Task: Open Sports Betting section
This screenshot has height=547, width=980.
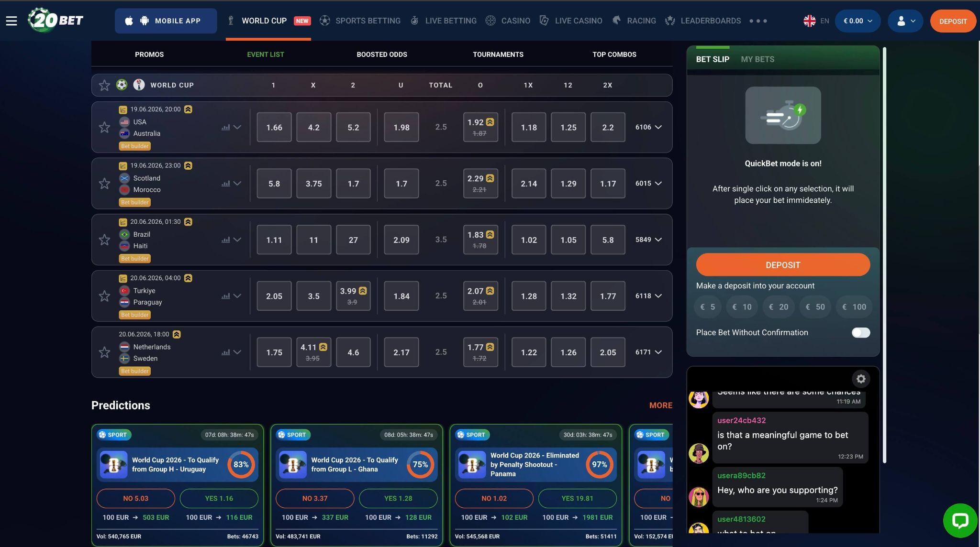Action: point(360,21)
